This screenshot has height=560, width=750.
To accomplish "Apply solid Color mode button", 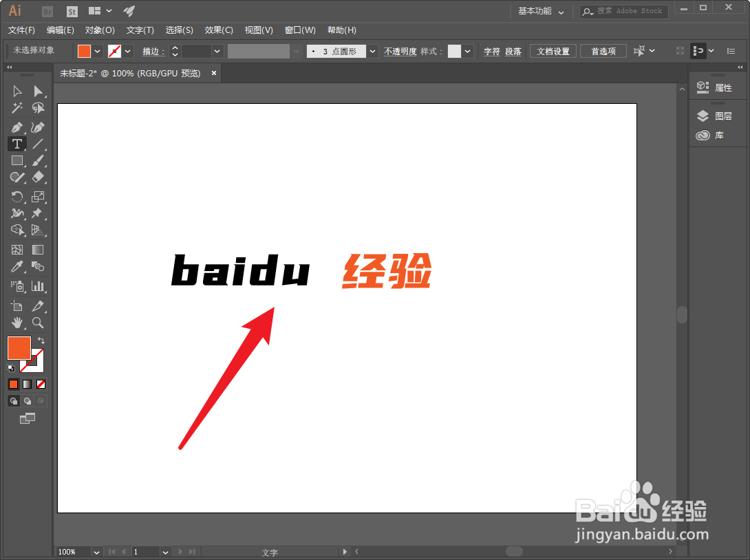I will click(x=13, y=384).
